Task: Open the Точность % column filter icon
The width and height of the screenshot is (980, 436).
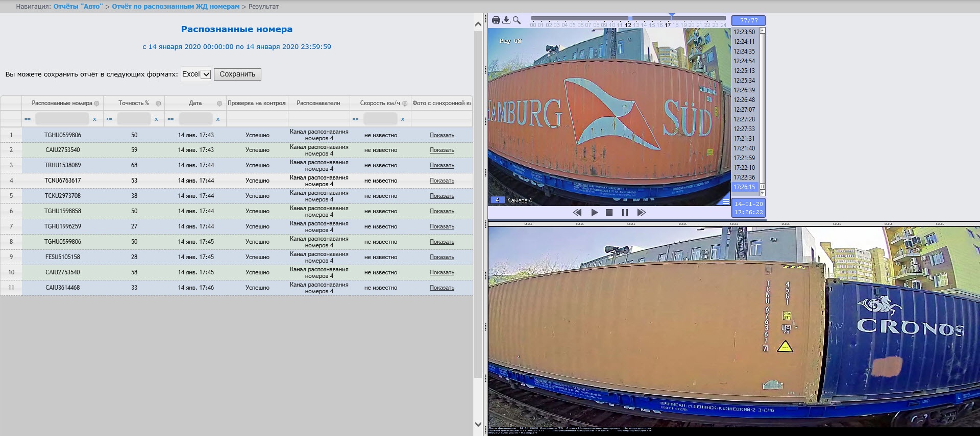Action: pyautogui.click(x=158, y=104)
